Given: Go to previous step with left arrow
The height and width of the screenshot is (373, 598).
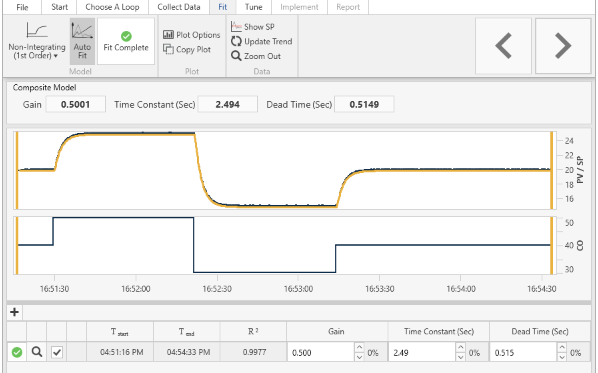Looking at the screenshot, I should click(503, 46).
